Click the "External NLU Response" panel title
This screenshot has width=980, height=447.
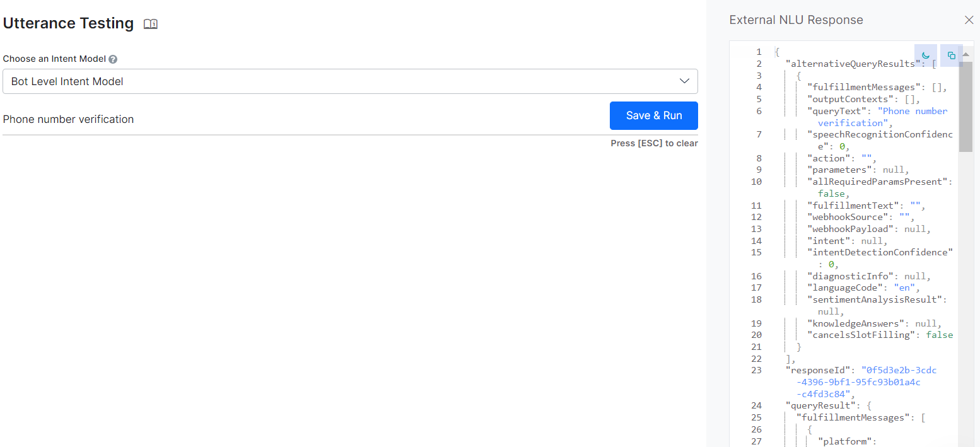[796, 20]
